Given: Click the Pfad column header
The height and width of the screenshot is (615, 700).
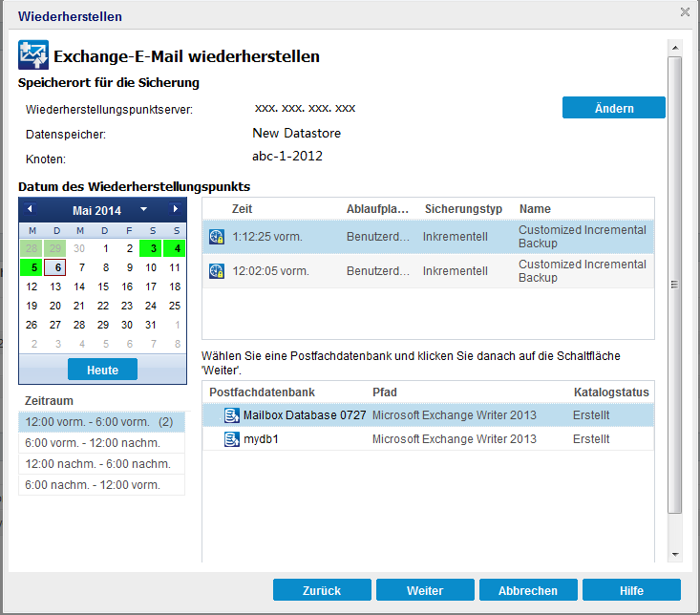Looking at the screenshot, I should click(385, 392).
